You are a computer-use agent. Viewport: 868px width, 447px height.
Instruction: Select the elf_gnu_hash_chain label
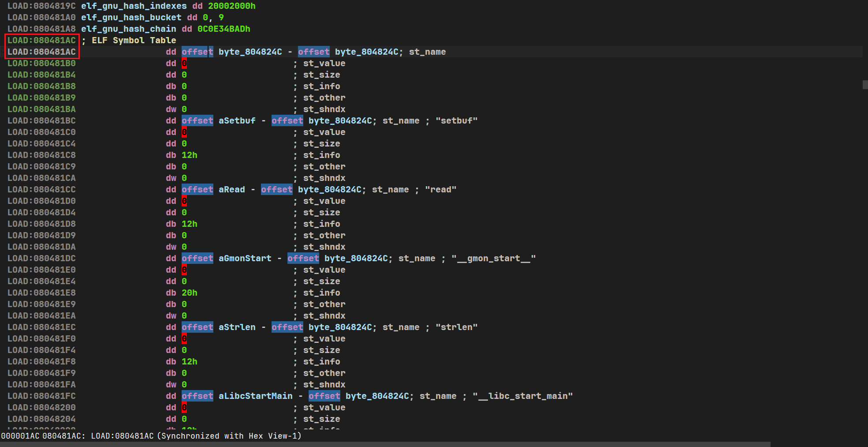pos(129,29)
